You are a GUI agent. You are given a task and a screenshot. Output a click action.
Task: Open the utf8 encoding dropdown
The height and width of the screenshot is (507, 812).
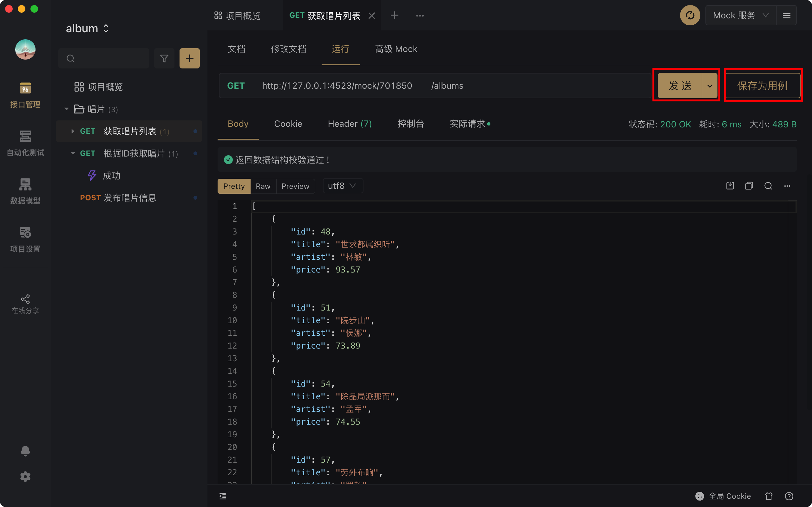tap(342, 186)
